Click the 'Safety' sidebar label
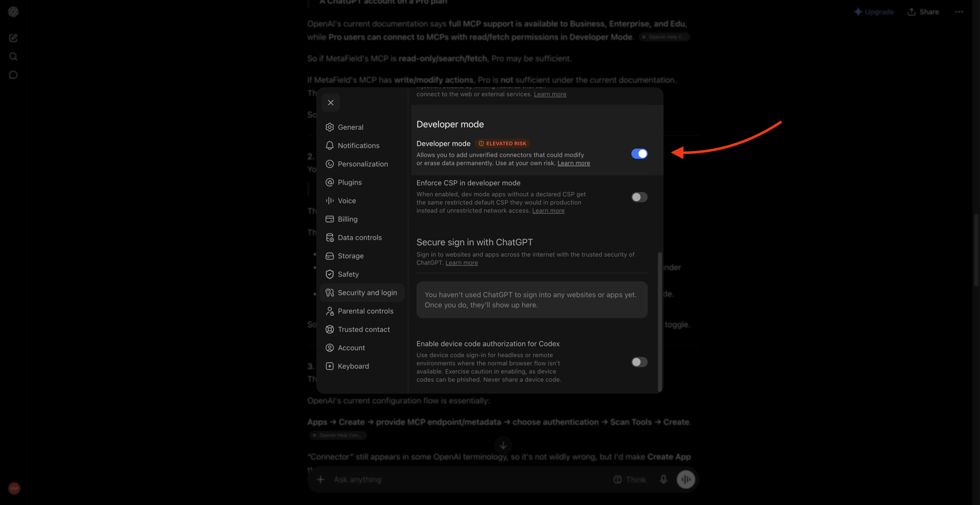 (x=348, y=274)
